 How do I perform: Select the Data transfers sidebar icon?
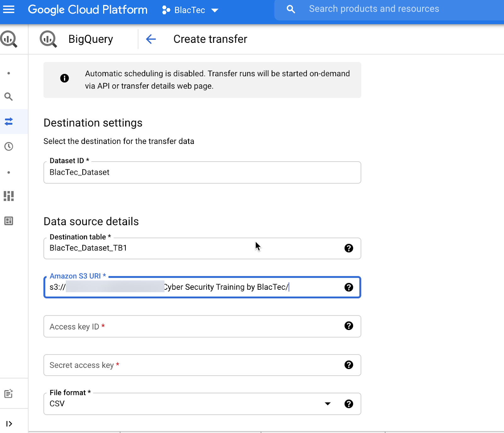pyautogui.click(x=9, y=122)
